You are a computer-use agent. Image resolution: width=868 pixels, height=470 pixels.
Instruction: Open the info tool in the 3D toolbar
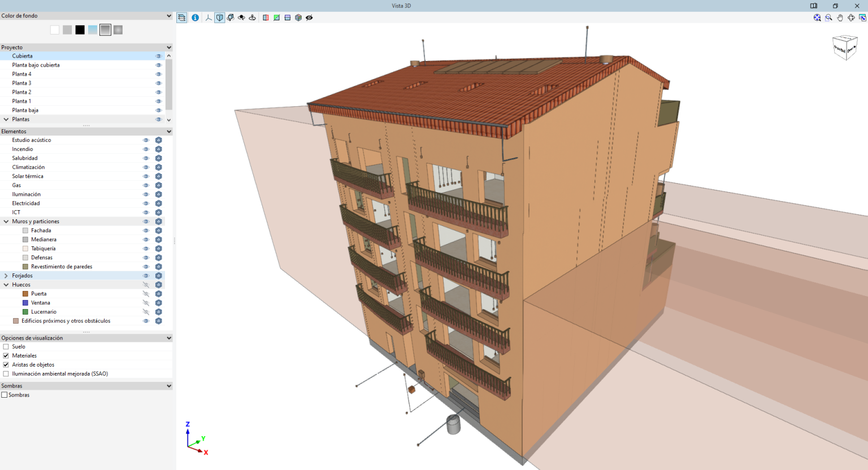195,18
